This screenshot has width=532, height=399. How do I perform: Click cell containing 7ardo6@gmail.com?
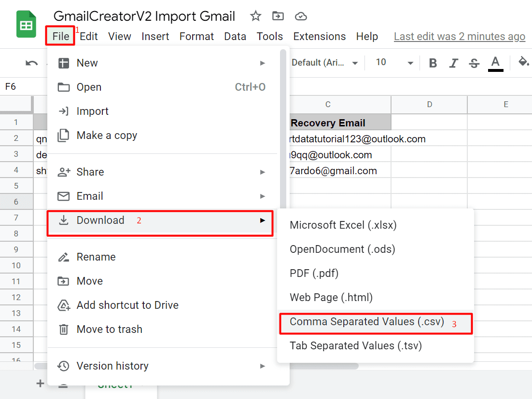[340, 170]
